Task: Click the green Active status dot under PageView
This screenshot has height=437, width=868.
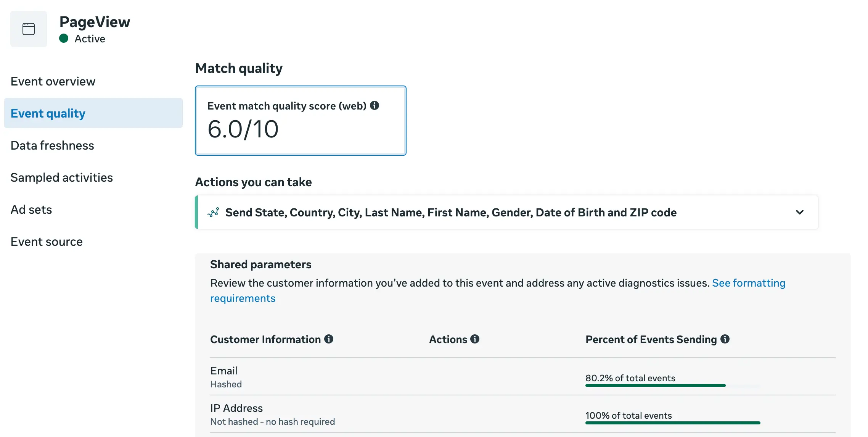Action: click(x=64, y=39)
